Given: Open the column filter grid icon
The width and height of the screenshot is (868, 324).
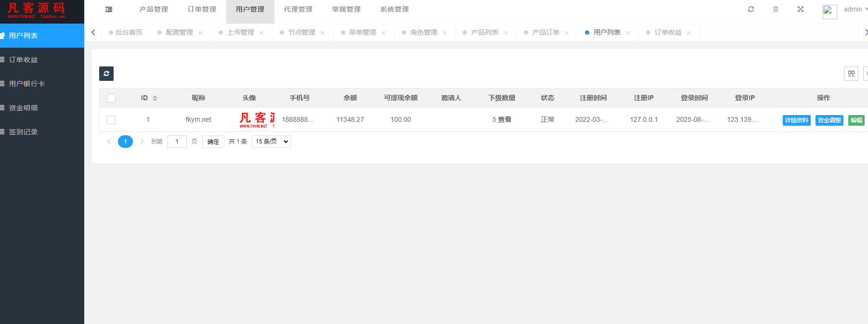Looking at the screenshot, I should (x=851, y=74).
